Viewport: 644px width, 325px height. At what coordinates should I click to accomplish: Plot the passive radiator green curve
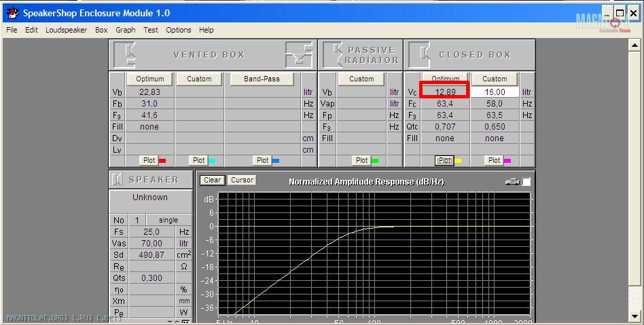tap(365, 161)
